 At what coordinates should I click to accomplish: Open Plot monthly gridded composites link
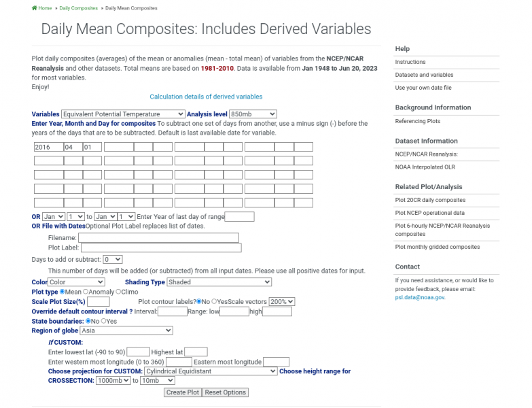click(437, 247)
